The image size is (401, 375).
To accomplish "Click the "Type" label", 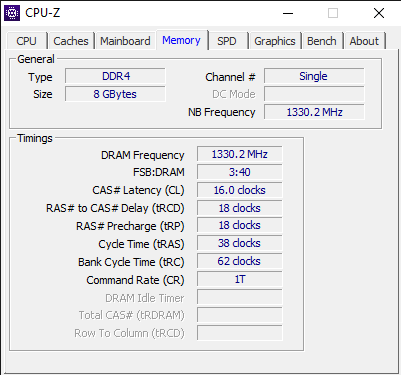I will coord(40,77).
